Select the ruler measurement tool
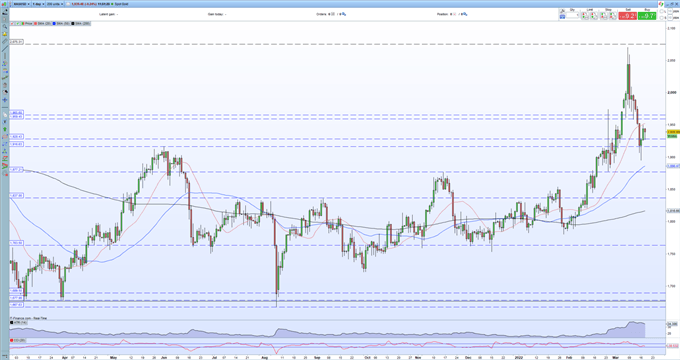The height and width of the screenshot is (360, 680). (5, 42)
